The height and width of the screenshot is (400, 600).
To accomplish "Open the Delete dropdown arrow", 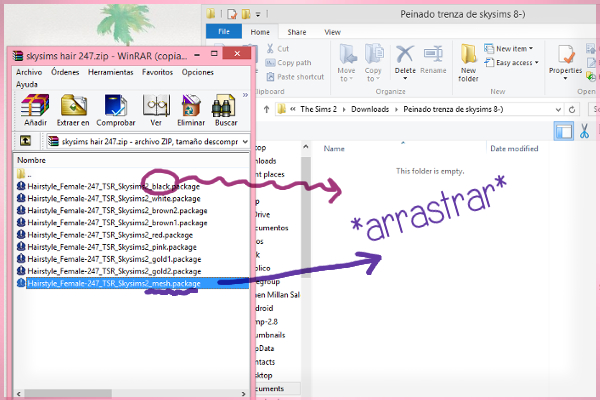I will point(405,78).
